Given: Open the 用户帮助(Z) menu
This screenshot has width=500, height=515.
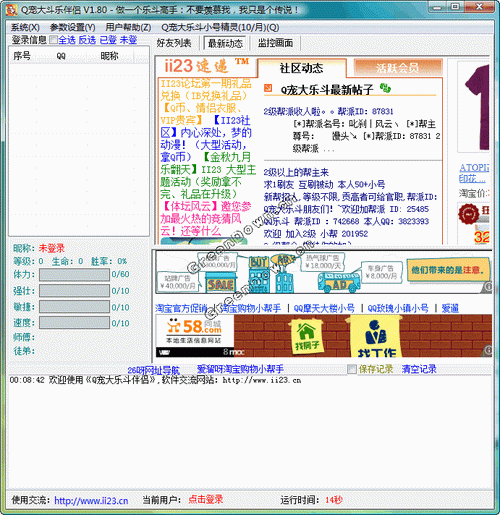Looking at the screenshot, I should (128, 27).
